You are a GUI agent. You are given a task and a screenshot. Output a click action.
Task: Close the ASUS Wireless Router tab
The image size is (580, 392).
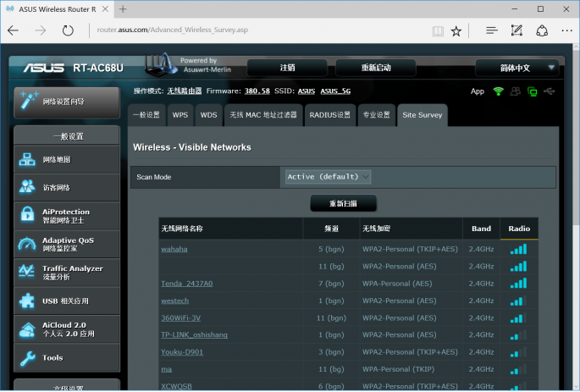pos(106,8)
